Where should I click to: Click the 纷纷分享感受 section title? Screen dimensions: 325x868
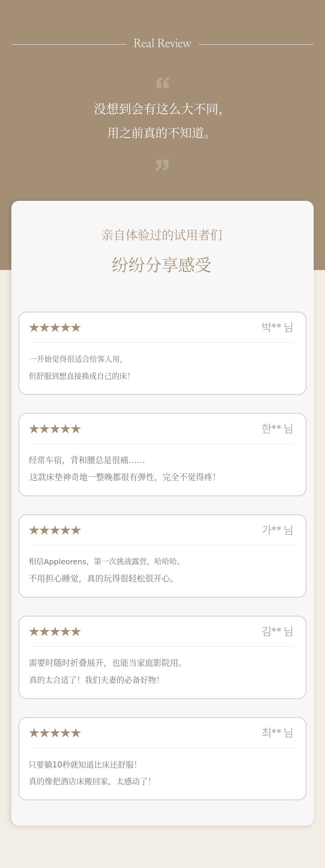[162, 264]
